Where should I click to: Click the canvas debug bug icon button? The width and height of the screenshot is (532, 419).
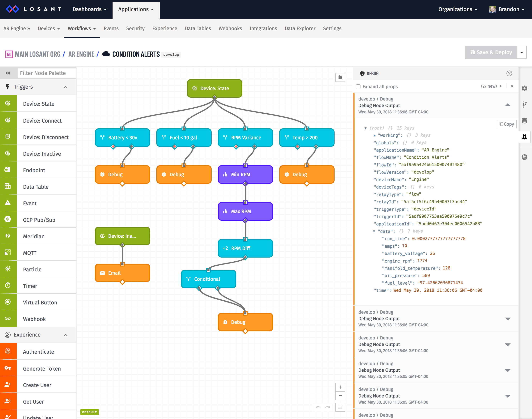click(x=340, y=77)
